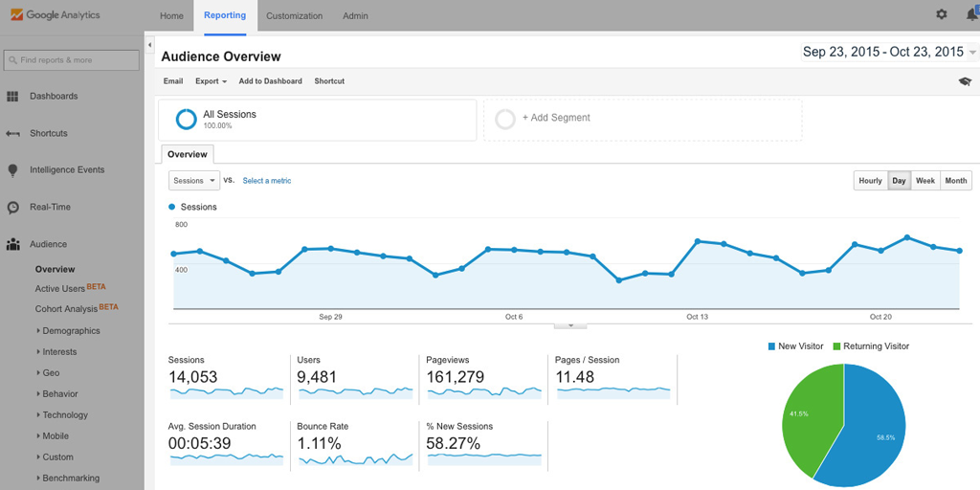Image resolution: width=980 pixels, height=490 pixels.
Task: Click the Real-Time clock icon
Action: (x=12, y=208)
